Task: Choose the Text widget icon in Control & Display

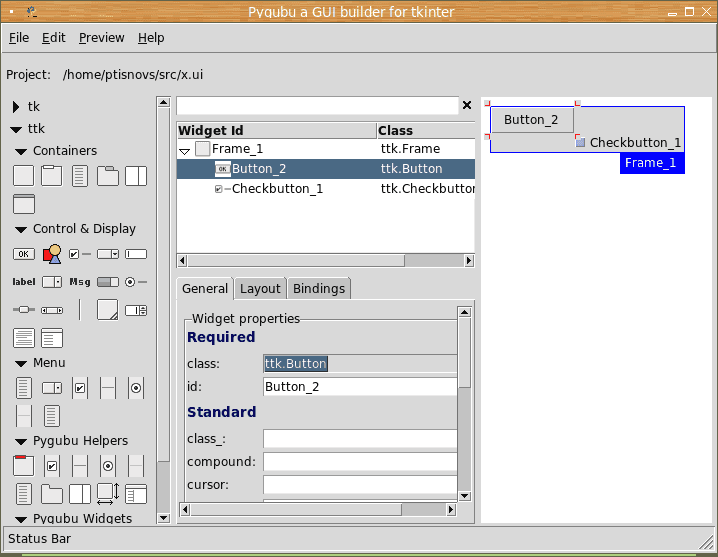Action: 24,339
